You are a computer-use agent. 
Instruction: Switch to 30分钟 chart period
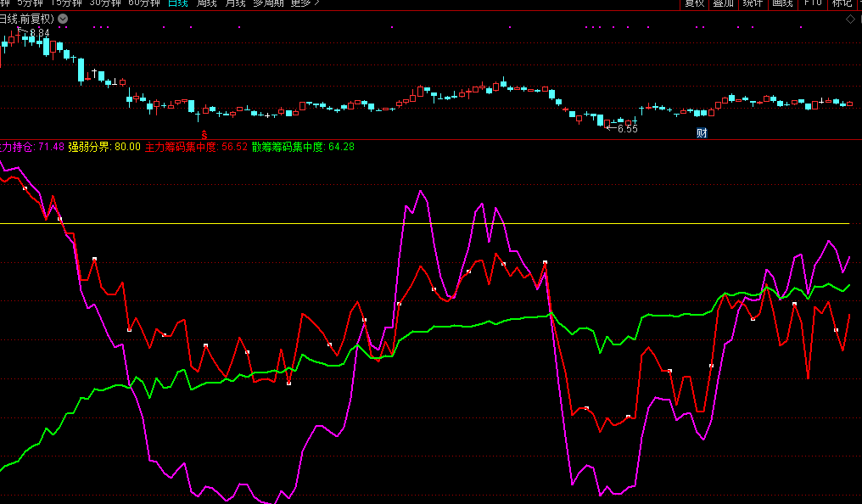point(105,3)
